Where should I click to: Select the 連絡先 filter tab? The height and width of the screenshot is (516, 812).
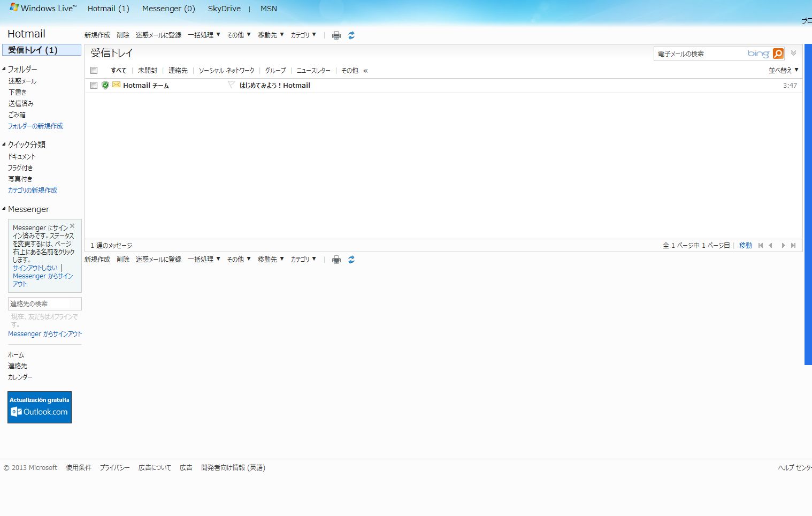(178, 70)
